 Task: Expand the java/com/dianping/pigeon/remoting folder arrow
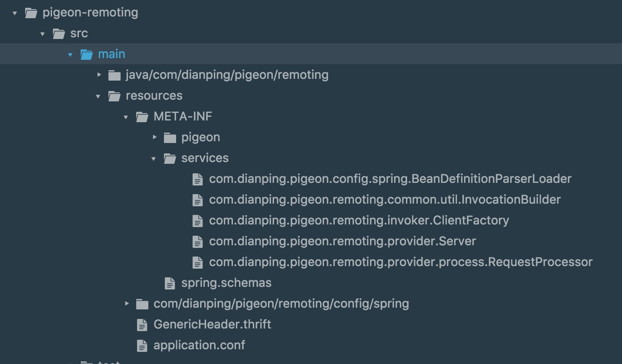(99, 75)
